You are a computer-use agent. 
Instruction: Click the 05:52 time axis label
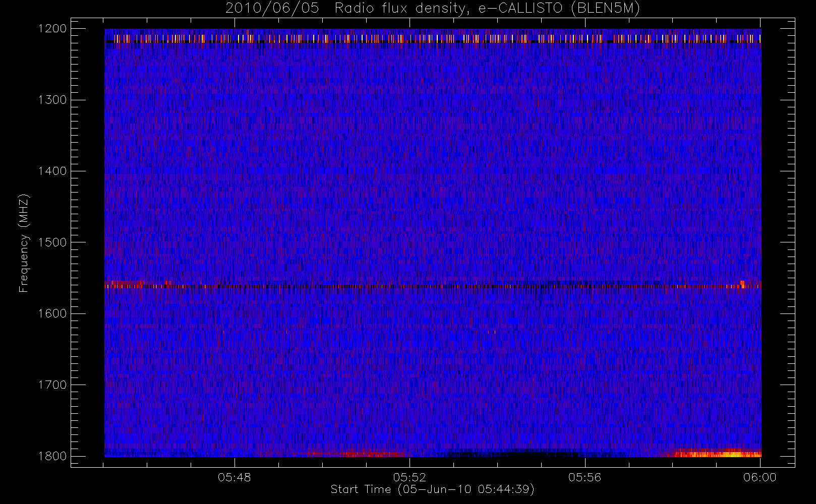(x=410, y=477)
